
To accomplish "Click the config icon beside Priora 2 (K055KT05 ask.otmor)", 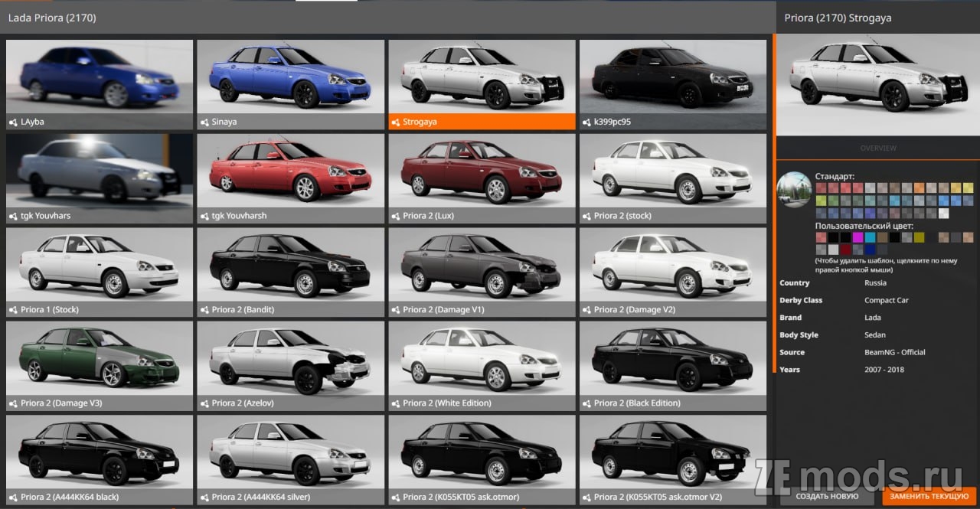I will [x=396, y=497].
